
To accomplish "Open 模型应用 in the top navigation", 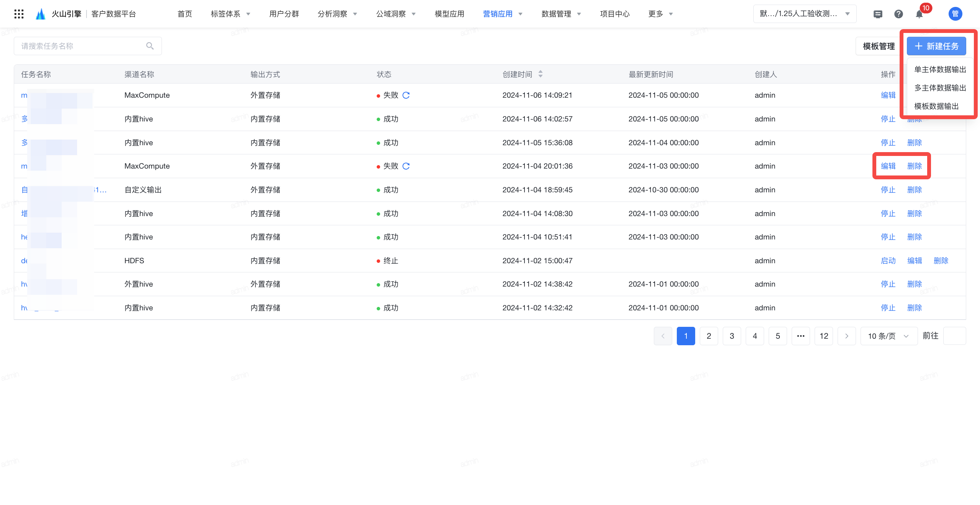I will click(x=449, y=14).
